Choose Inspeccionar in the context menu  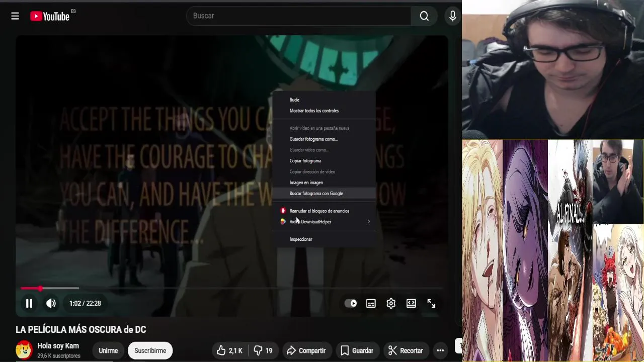[324, 239]
